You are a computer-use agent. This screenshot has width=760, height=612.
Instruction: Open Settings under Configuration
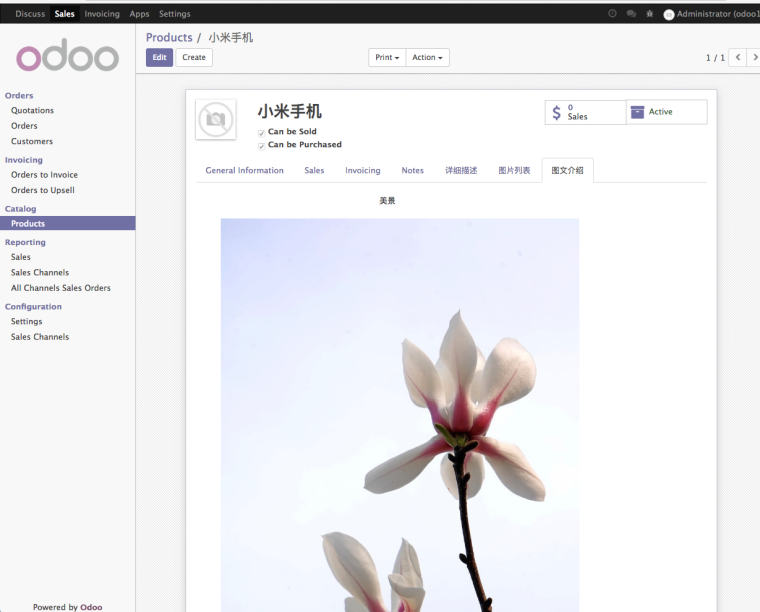click(27, 321)
